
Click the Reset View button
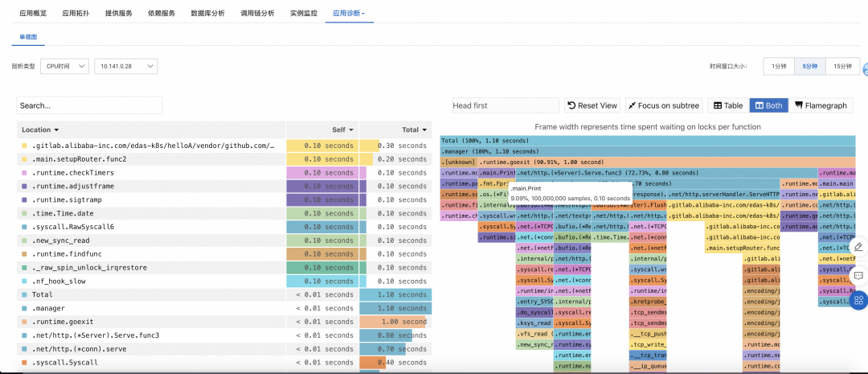(x=592, y=105)
